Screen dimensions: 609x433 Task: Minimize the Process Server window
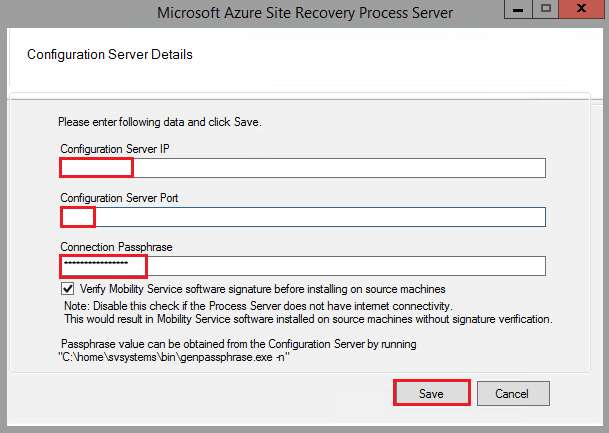coord(520,10)
